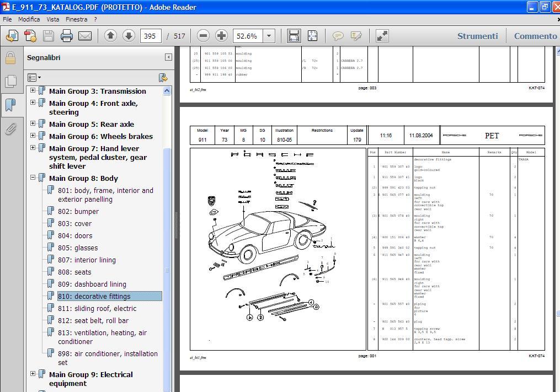This screenshot has height=392, width=560.
Task: Open the Adobe Reader title bar icon
Action: pos(6,7)
